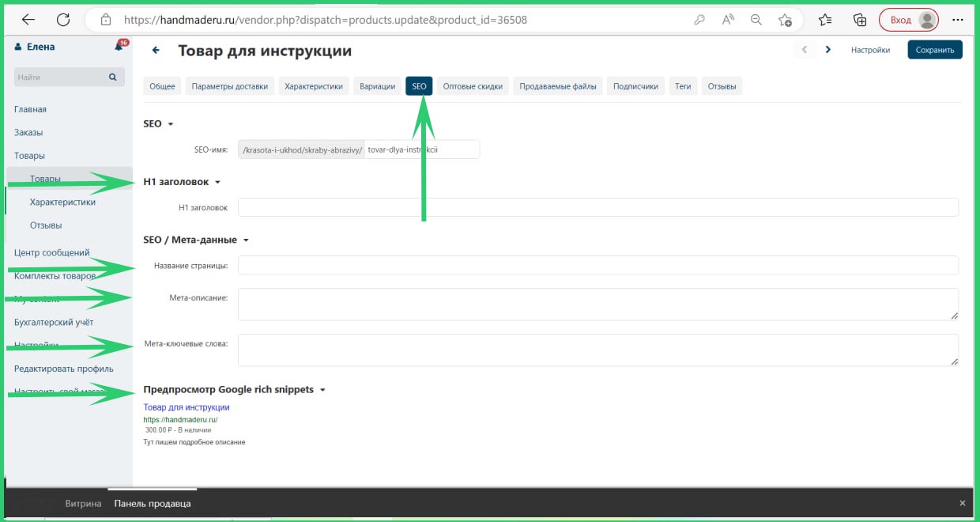
Task: Reload the page with browser refresh icon
Action: (x=63, y=20)
